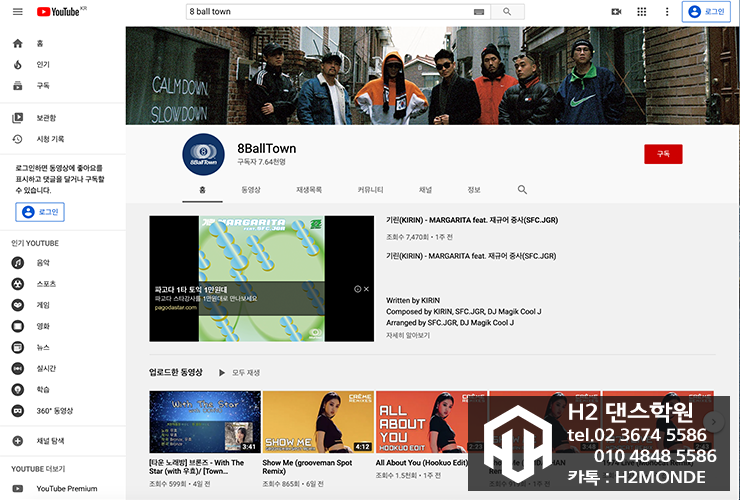Switch to the 재생목록 tab

[309, 190]
